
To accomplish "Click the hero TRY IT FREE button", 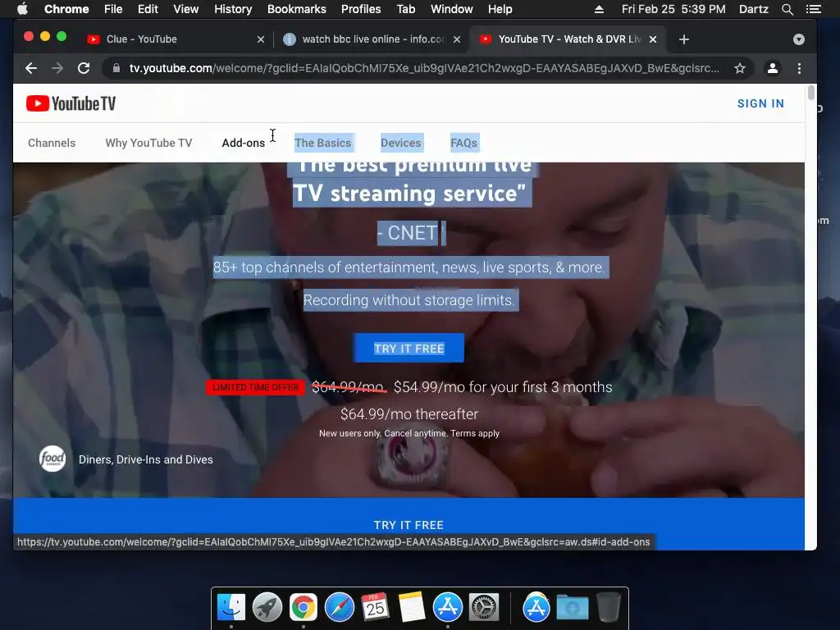I will click(x=409, y=348).
